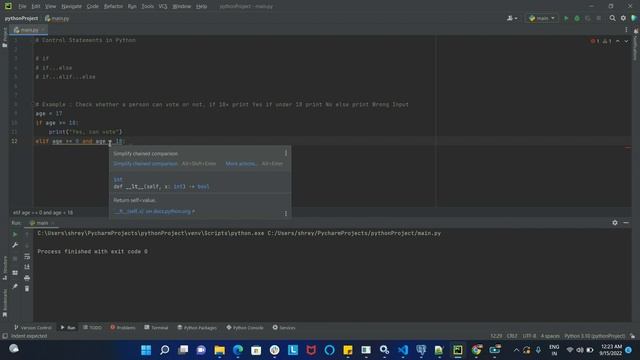Screen dimensions: 640x360
Task: Open the quick-fix popup three-dot menu
Action: (286, 153)
